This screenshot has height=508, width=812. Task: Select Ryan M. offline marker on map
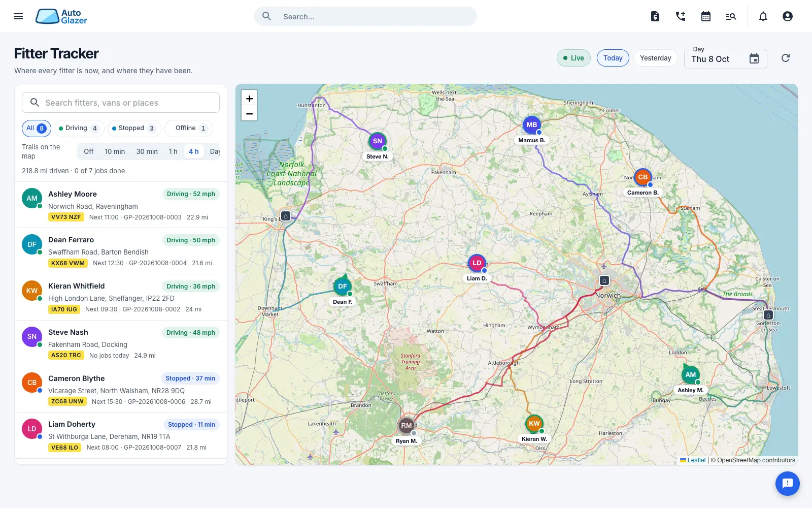[x=407, y=426]
